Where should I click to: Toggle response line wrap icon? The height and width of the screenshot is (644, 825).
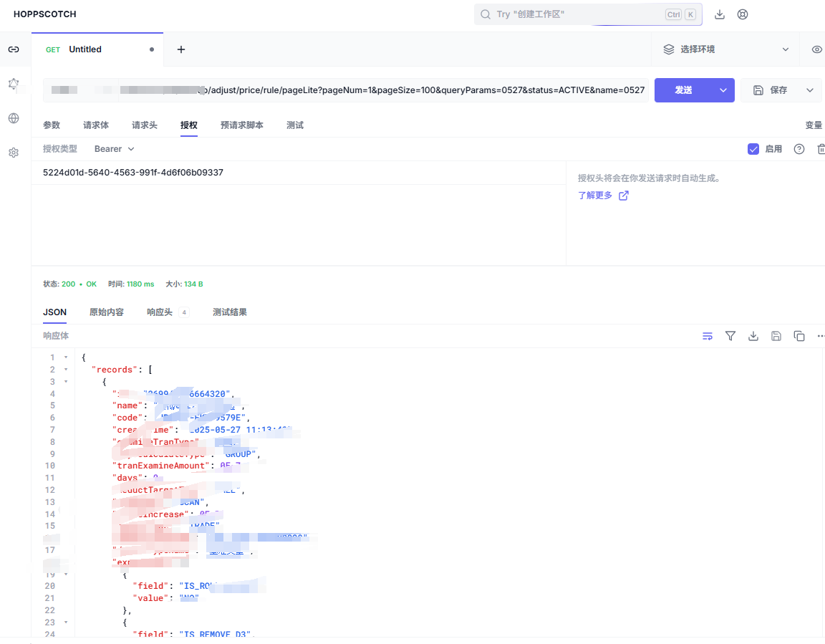(708, 336)
